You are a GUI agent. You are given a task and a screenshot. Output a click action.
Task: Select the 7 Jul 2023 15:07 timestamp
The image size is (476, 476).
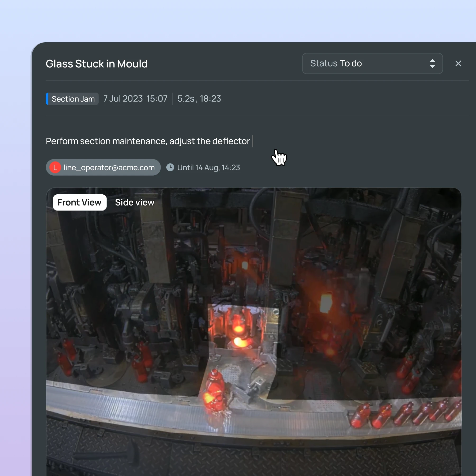click(135, 99)
